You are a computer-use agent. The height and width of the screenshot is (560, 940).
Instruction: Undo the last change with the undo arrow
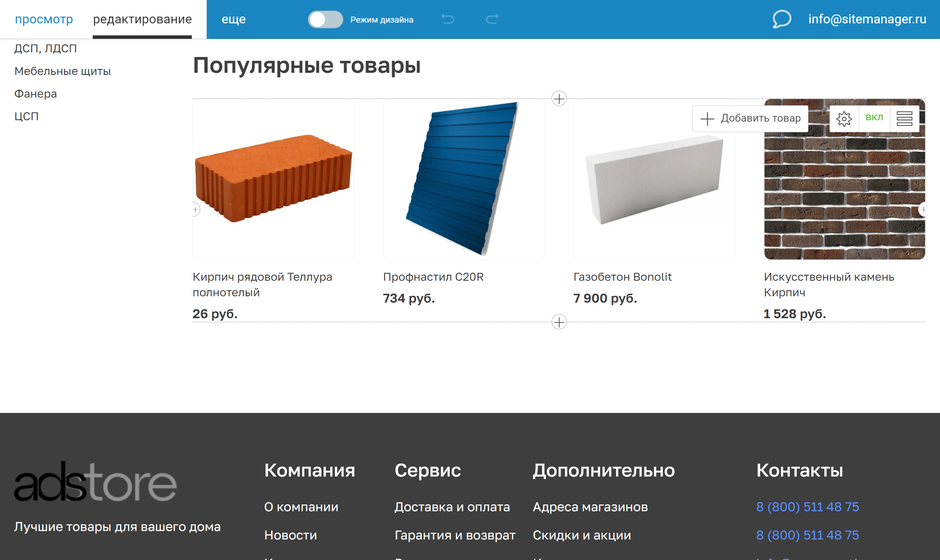point(448,18)
